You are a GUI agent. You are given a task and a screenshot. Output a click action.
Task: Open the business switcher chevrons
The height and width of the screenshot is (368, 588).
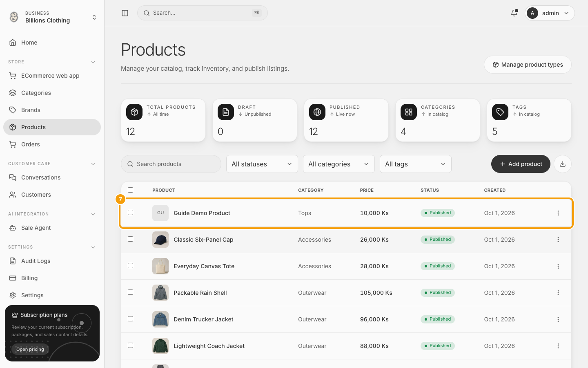94,17
